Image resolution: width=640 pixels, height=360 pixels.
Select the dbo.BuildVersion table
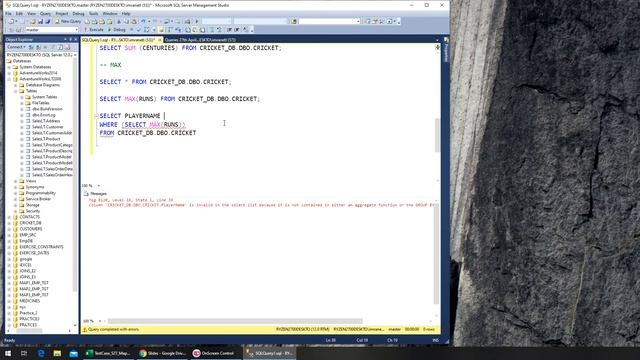coord(47,109)
